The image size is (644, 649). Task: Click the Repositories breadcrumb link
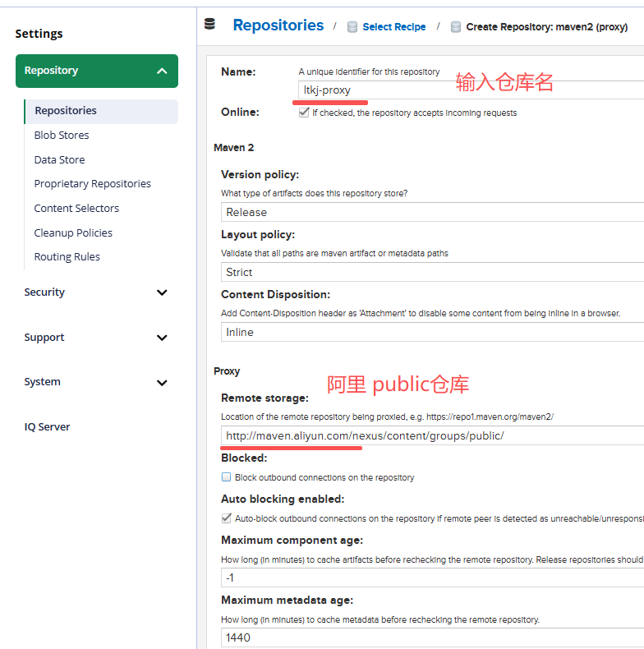click(278, 25)
